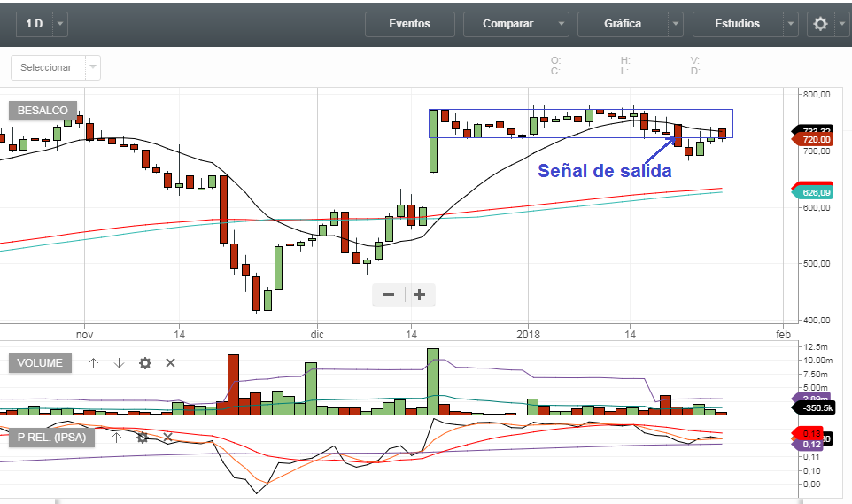Click the nov date axis label
Screen dimensions: 852x504
pos(84,334)
